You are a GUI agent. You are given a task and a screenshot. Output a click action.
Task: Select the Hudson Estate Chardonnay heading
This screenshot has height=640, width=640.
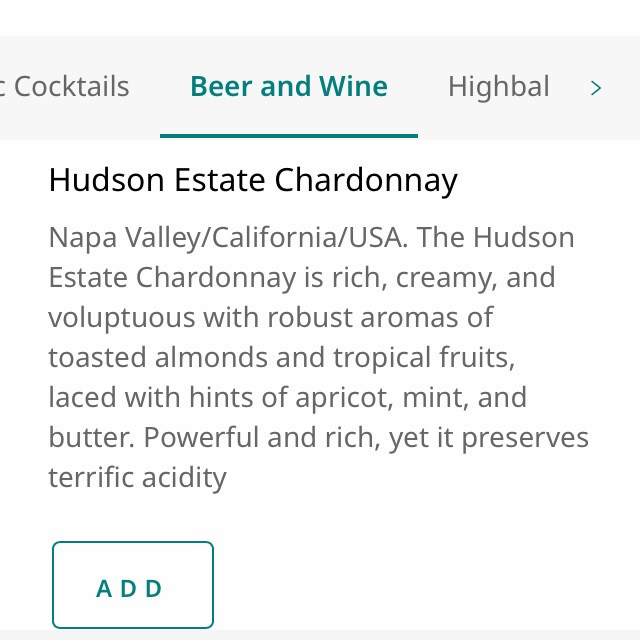pos(252,180)
